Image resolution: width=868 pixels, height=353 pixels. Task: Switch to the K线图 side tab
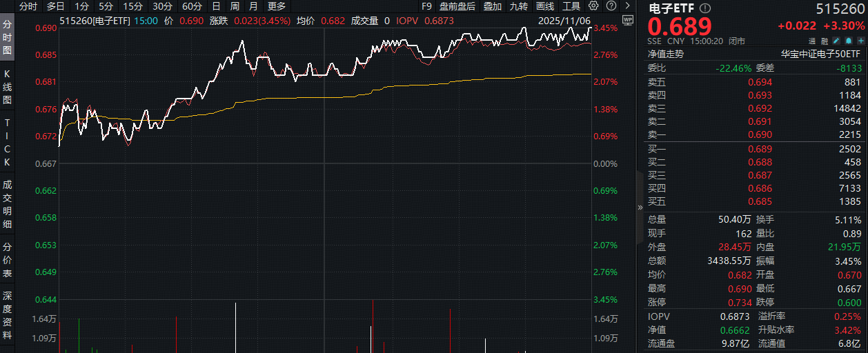point(8,86)
